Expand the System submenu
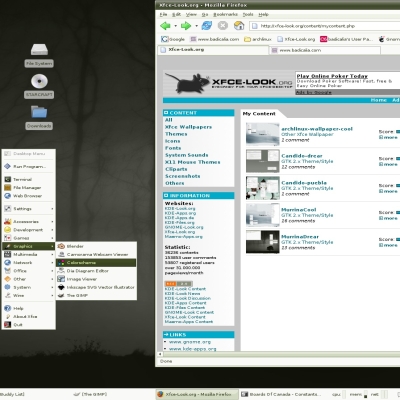 tap(29, 287)
